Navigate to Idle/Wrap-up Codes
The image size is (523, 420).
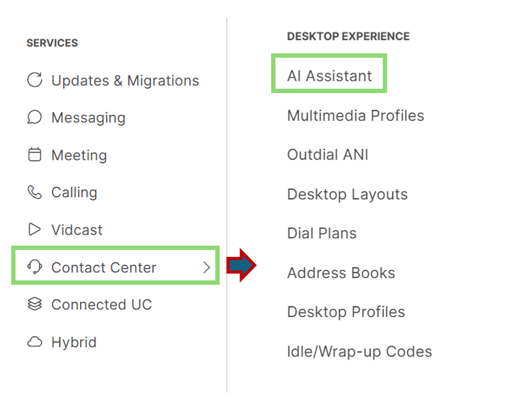[x=359, y=352]
